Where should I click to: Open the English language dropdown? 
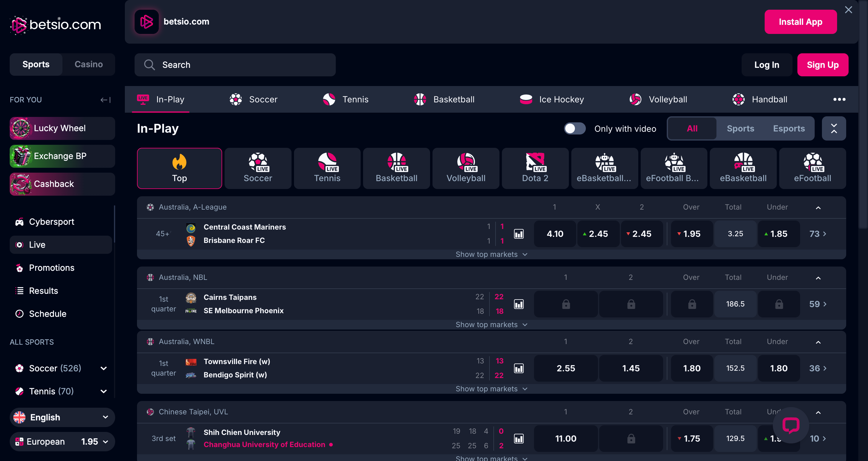pos(62,417)
